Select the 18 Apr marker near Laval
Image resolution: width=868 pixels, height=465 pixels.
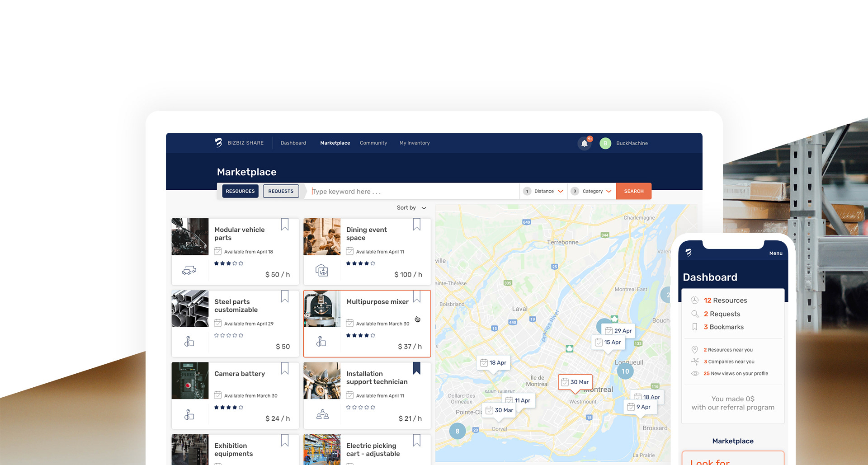pos(494,363)
